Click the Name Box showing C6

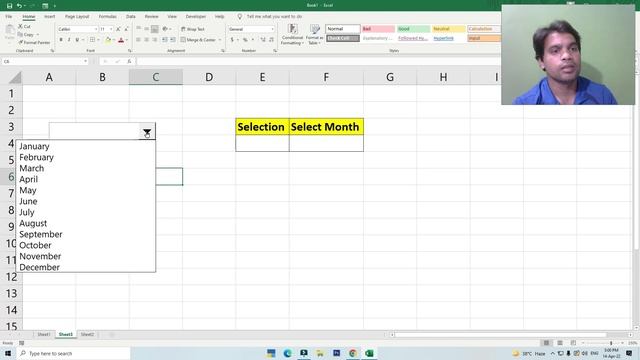click(x=44, y=61)
